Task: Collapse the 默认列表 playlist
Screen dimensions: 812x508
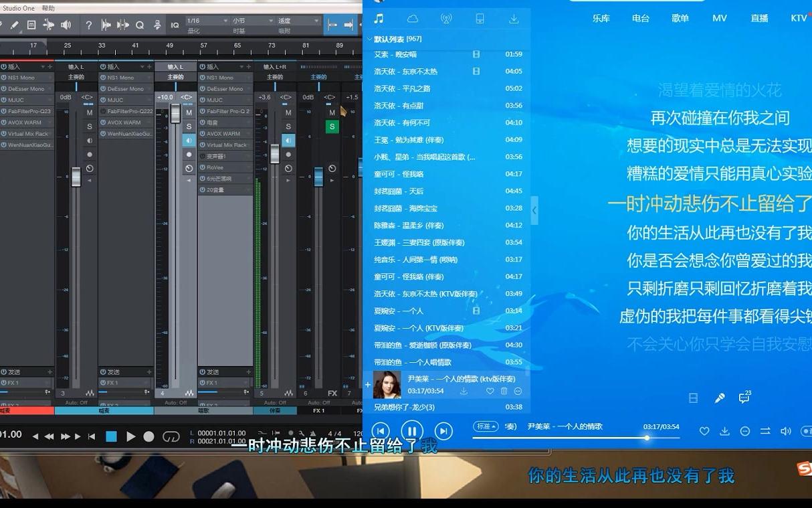Action: coord(369,39)
